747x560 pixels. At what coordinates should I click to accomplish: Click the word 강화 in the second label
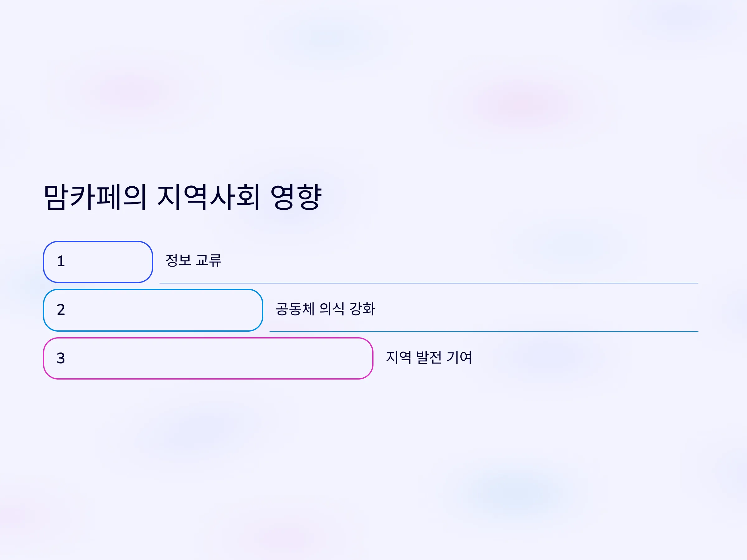point(362,309)
